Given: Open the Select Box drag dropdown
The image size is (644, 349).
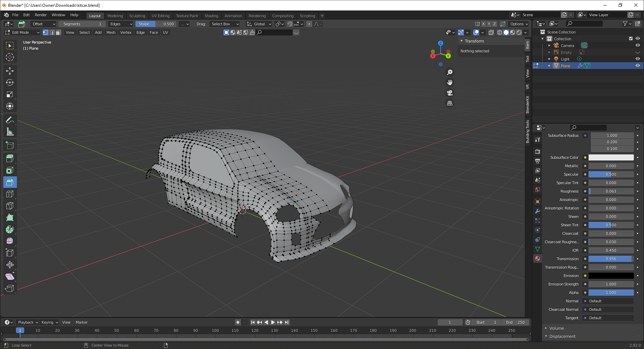Looking at the screenshot, I should tap(225, 24).
